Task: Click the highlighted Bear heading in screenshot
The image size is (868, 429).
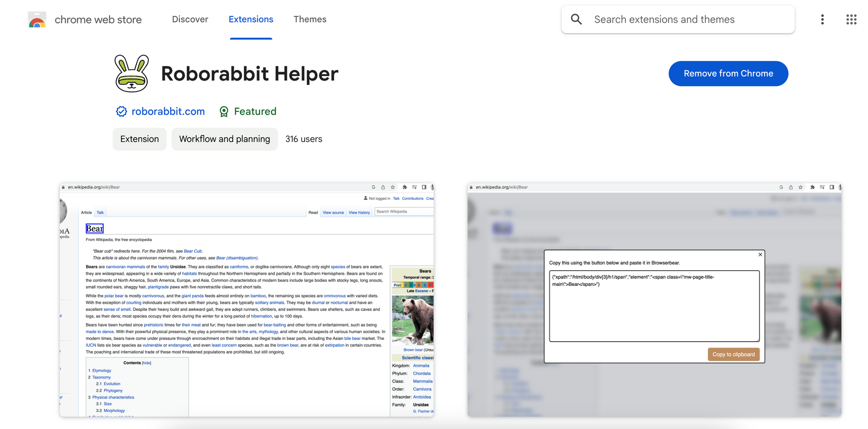Action: [x=95, y=229]
